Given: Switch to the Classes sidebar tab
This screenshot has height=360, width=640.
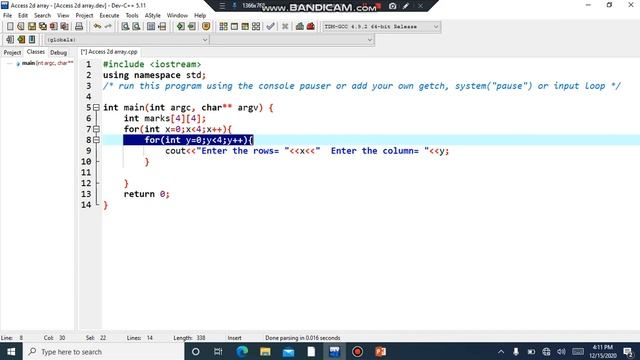Looking at the screenshot, I should tap(36, 52).
